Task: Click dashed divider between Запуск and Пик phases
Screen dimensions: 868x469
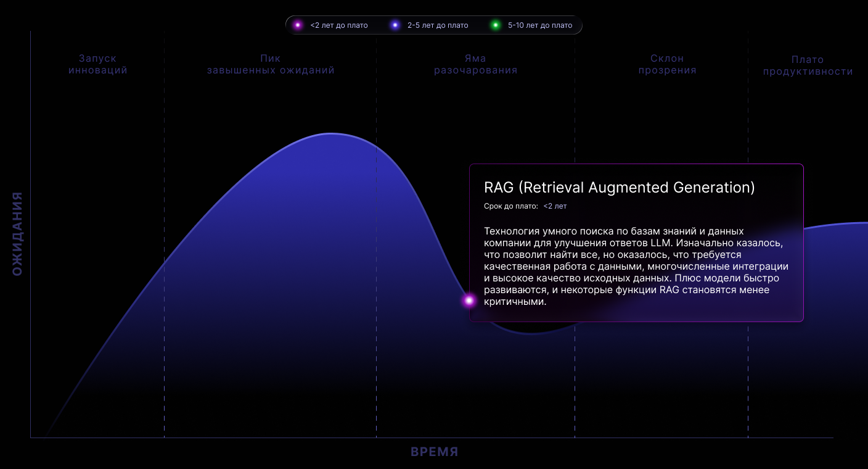Action: [165, 234]
